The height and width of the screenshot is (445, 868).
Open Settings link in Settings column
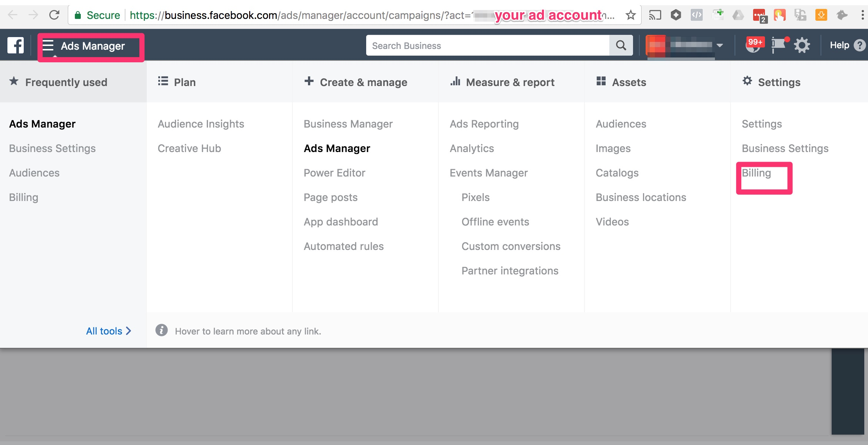click(762, 124)
